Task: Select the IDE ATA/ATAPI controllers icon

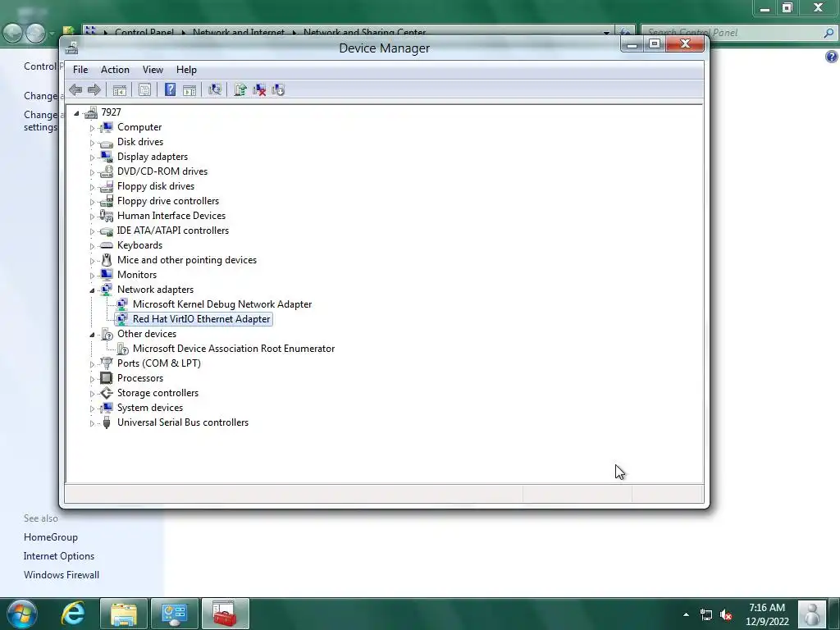Action: point(107,231)
